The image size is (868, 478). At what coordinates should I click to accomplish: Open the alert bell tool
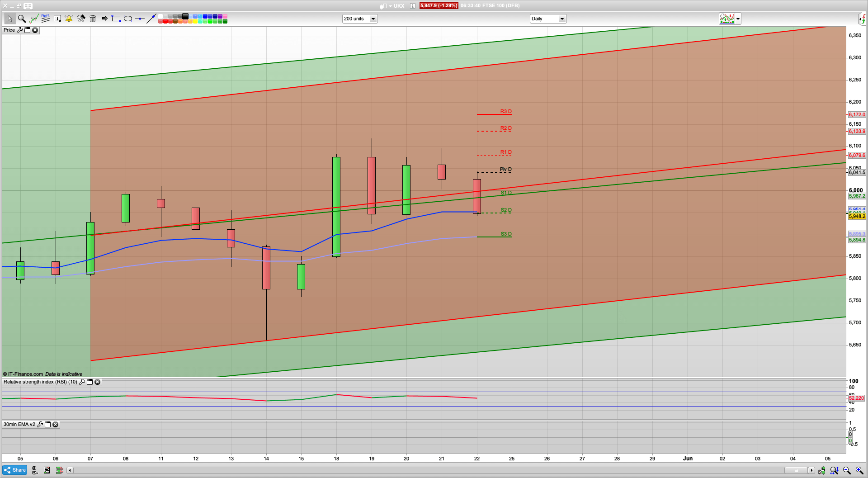(69, 19)
